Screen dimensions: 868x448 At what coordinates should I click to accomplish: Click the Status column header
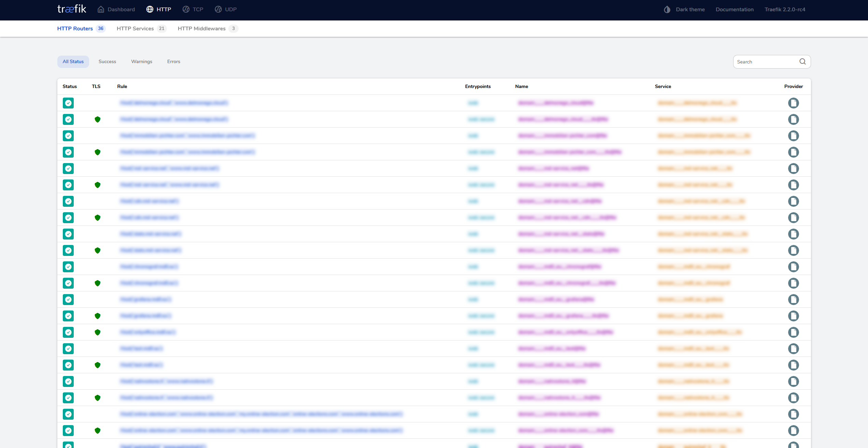[x=70, y=86]
